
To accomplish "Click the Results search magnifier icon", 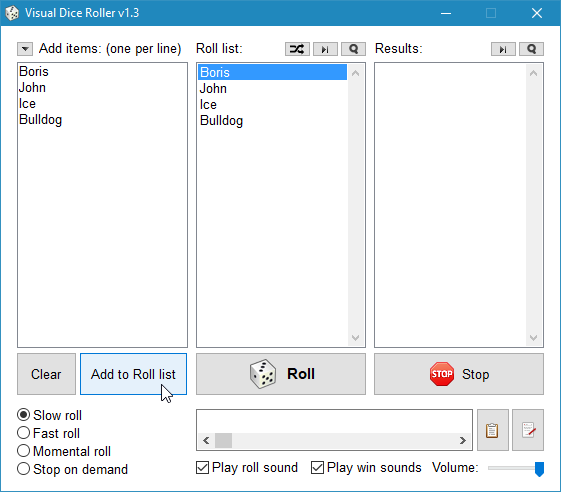I will 531,49.
